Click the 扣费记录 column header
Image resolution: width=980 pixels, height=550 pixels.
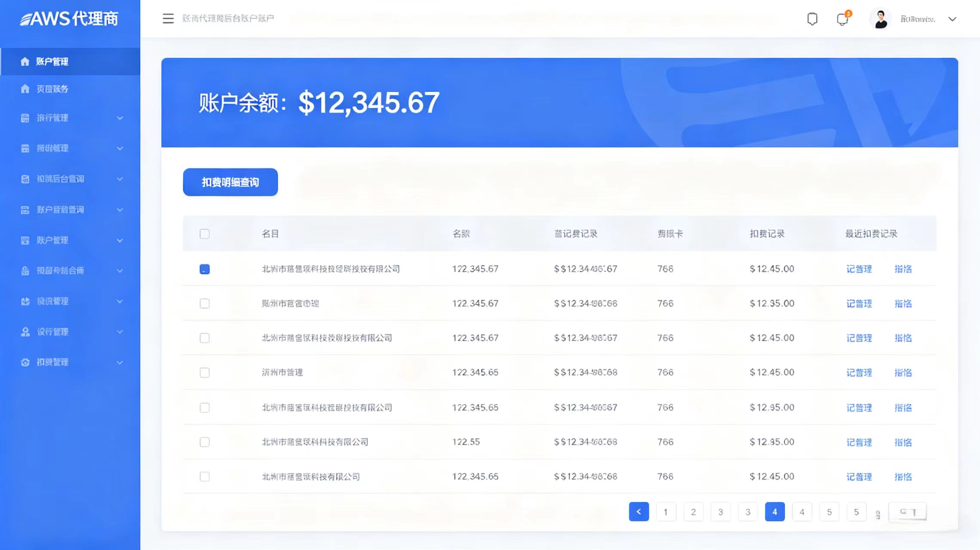(767, 234)
